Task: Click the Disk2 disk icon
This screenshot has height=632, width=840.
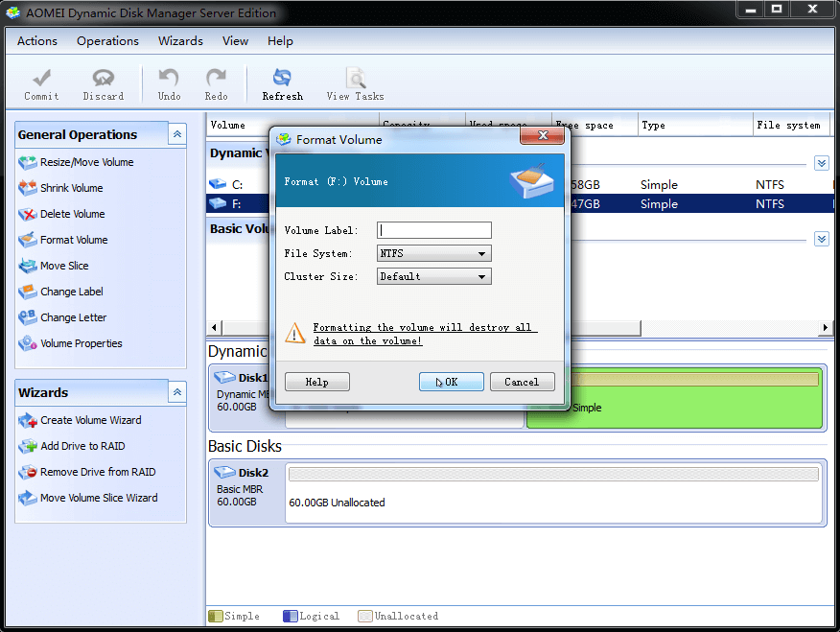Action: point(224,473)
